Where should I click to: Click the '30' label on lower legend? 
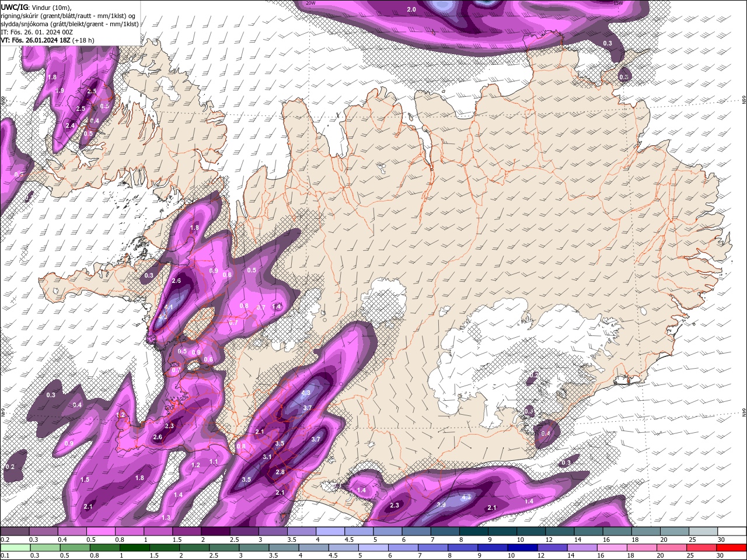point(721,556)
